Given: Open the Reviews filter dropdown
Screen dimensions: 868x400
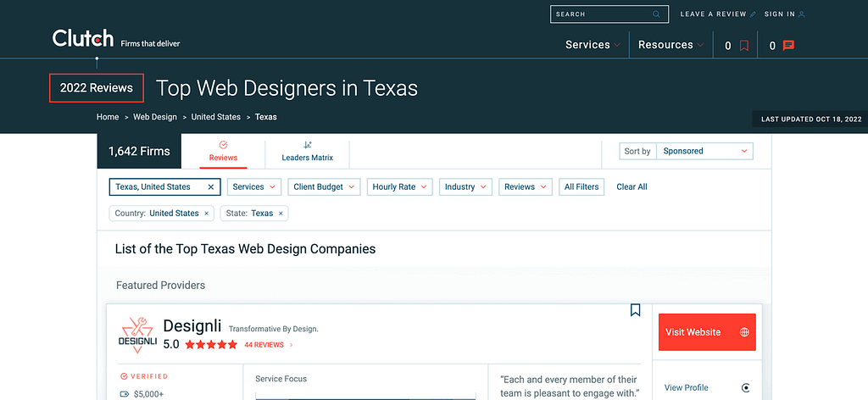Looking at the screenshot, I should point(526,187).
